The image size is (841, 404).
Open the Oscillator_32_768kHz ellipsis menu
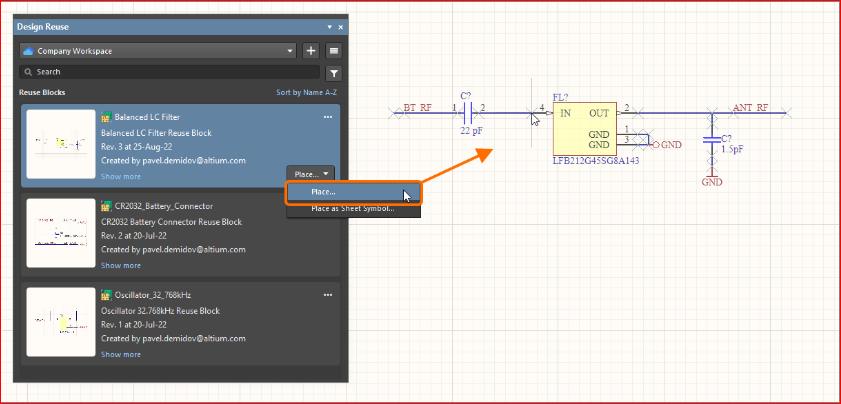[328, 295]
